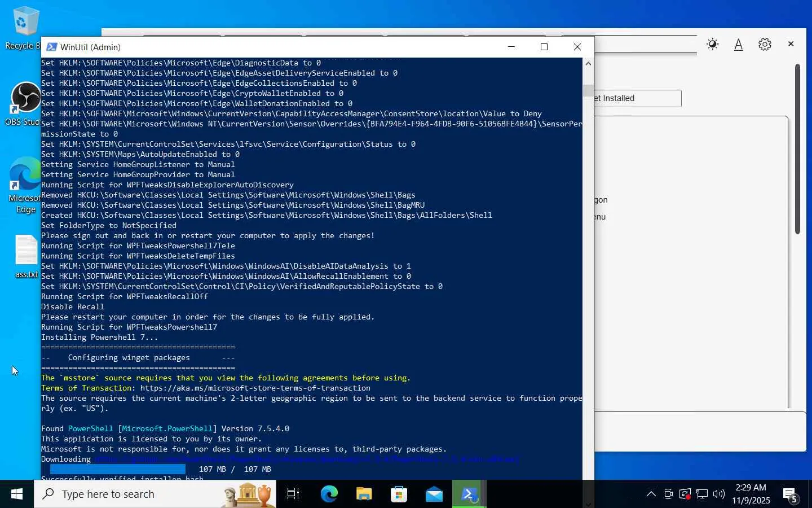Image resolution: width=812 pixels, height=508 pixels.
Task: Click the 'Please restart your computer' line
Action: click(208, 317)
